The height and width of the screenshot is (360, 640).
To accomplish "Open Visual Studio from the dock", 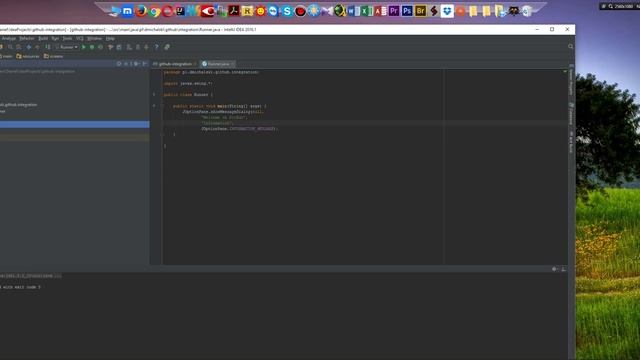I will [327, 11].
